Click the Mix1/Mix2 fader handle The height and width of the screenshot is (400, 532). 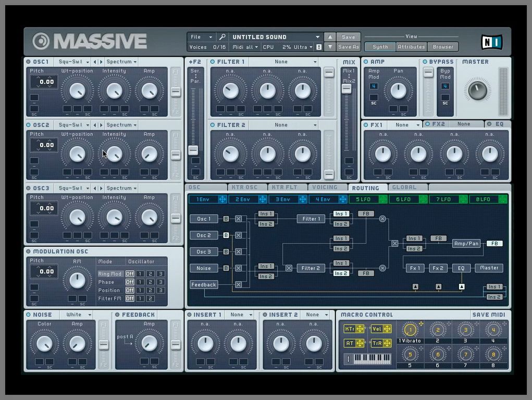point(347,88)
